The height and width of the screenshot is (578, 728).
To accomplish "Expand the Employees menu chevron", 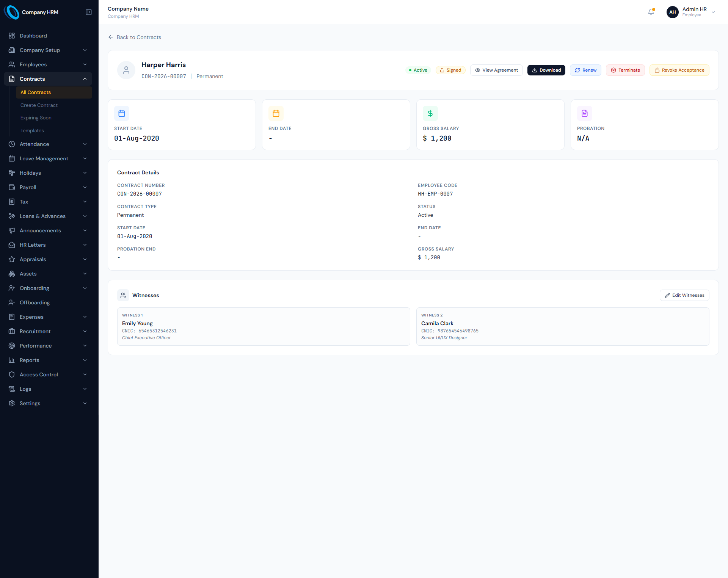I will tap(85, 64).
